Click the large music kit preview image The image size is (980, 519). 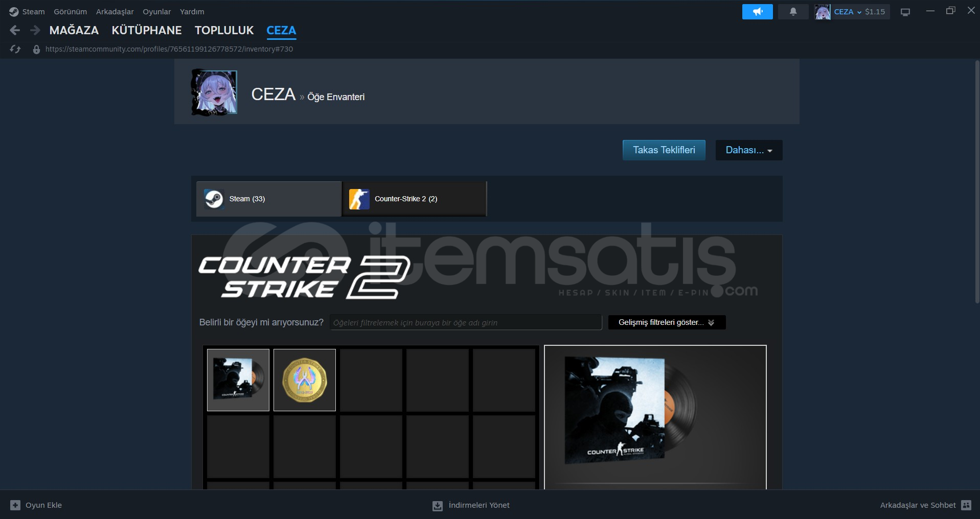click(630, 411)
